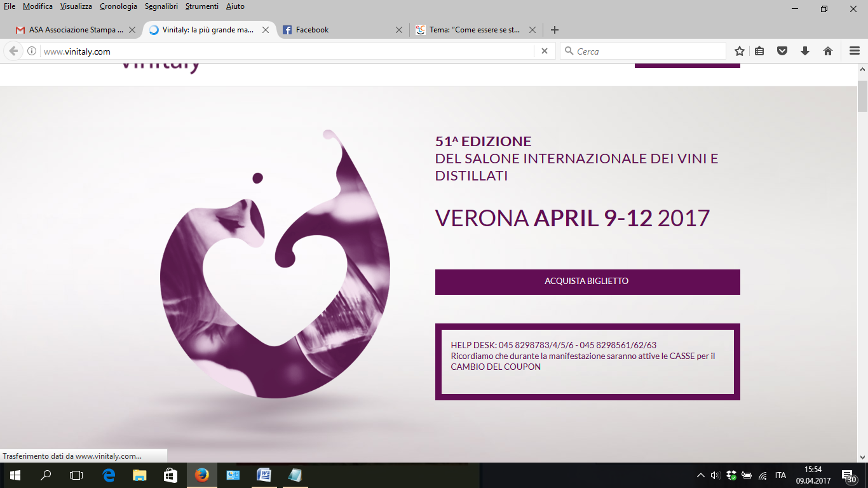Viewport: 868px width, 488px height.
Task: Open Windows Store from taskbar
Action: point(170,475)
